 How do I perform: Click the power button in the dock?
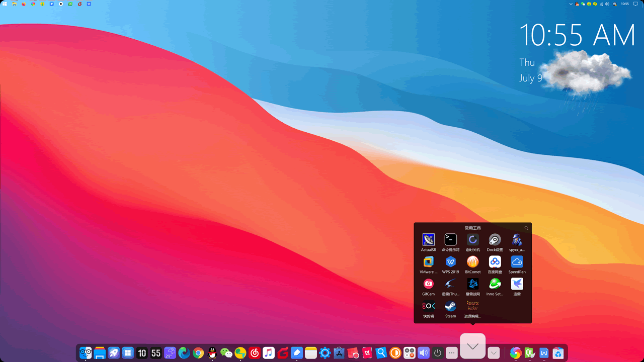pos(437,353)
